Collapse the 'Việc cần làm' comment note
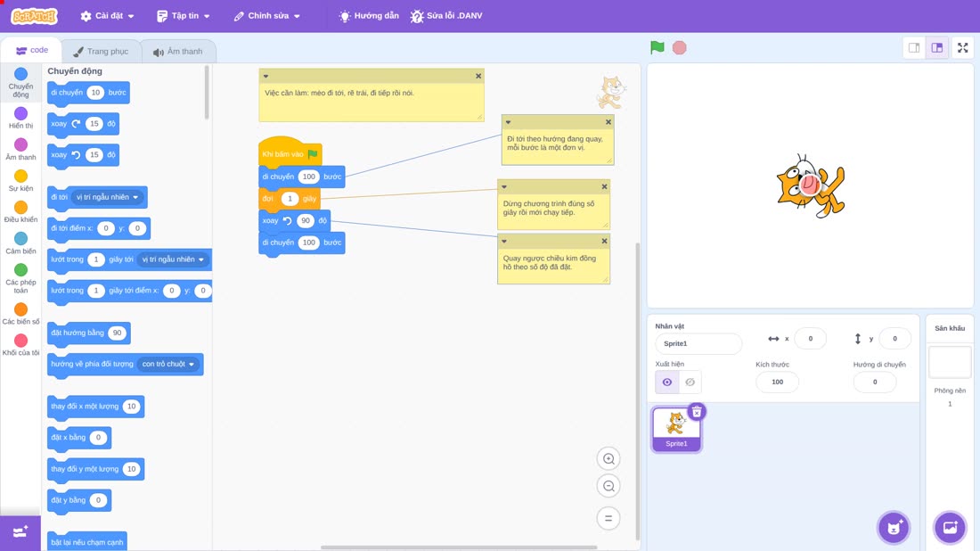 coord(265,77)
